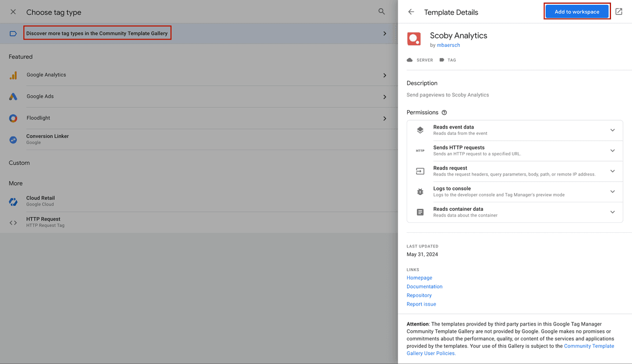The height and width of the screenshot is (364, 632).
Task: Click the Scoby Analytics title text
Action: pos(459,36)
